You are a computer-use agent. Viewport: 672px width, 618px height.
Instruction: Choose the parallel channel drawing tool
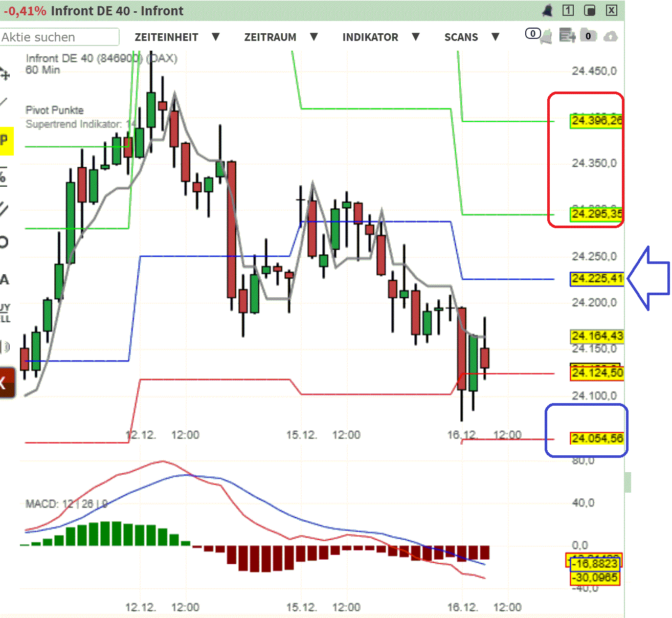click(x=4, y=209)
